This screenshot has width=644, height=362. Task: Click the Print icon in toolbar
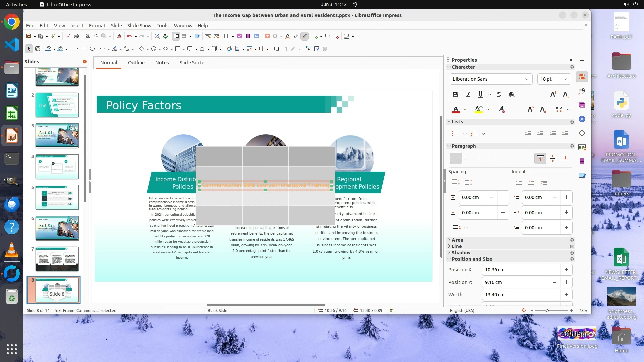point(76,36)
